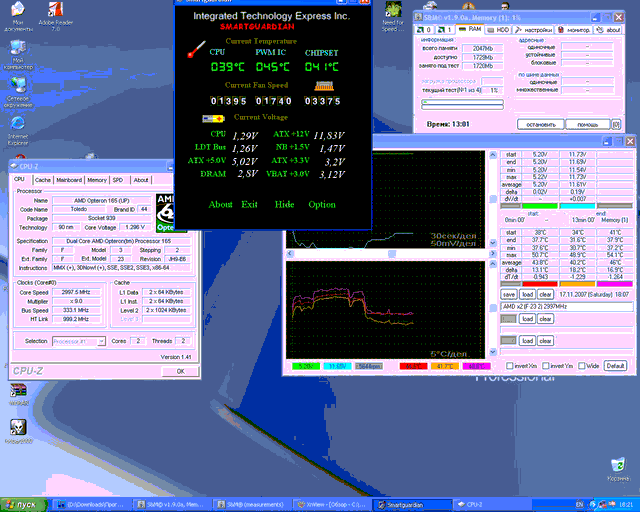Open the монитор tab in SBM
Viewport: 640px width, 512px height.
click(x=574, y=30)
